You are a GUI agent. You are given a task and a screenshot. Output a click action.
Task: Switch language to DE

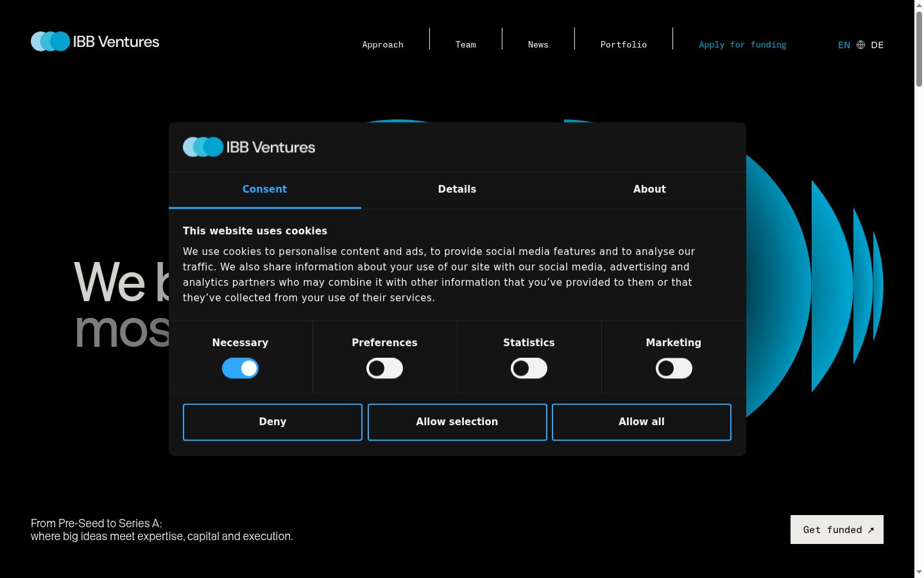click(x=877, y=45)
